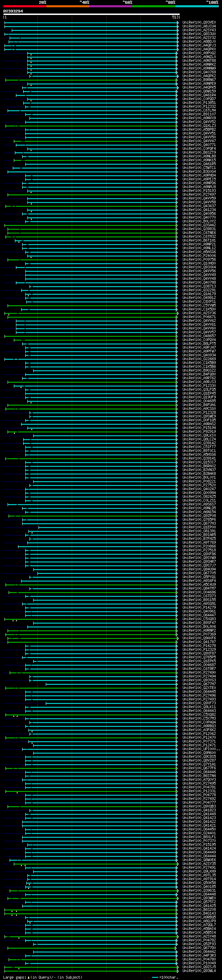Open UniRef100_C6TLM4 hit
The width and height of the screenshot is (222, 980).
tap(199, 110)
